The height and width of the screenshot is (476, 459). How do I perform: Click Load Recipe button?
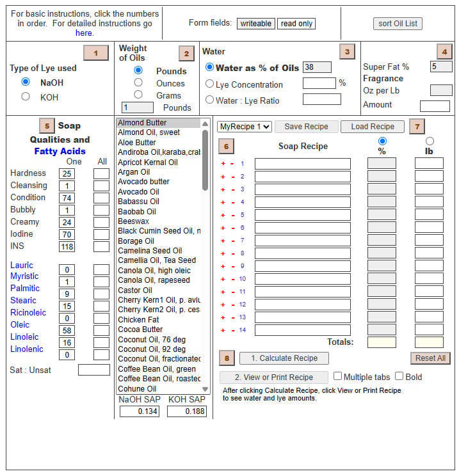[x=373, y=127]
